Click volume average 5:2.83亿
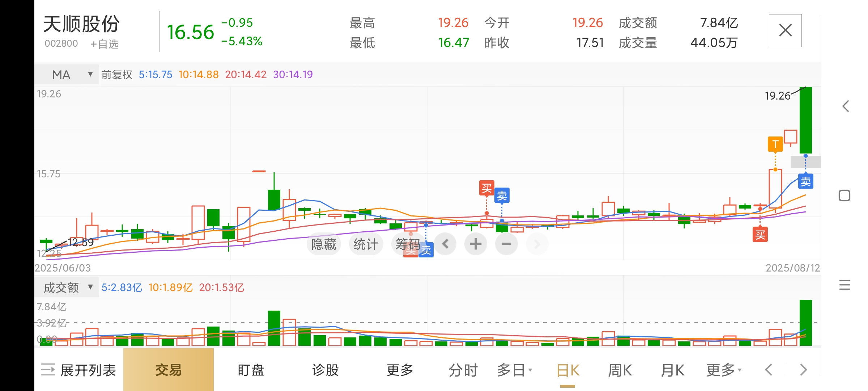The image size is (868, 391). 122,287
